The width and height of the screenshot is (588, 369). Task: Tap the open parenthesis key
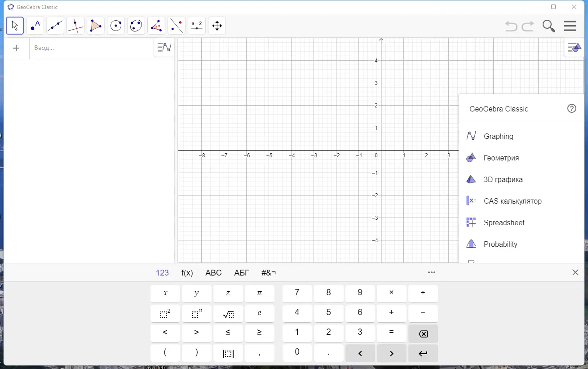click(165, 353)
